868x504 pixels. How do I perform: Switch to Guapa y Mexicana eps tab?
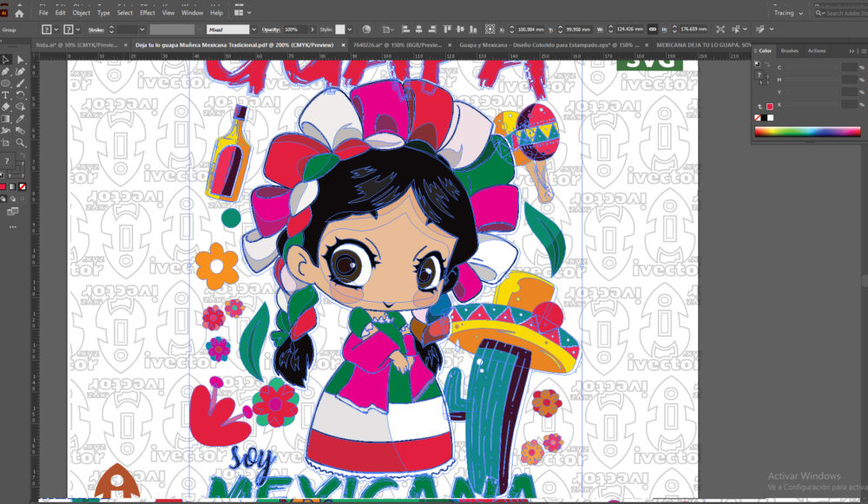click(x=549, y=45)
